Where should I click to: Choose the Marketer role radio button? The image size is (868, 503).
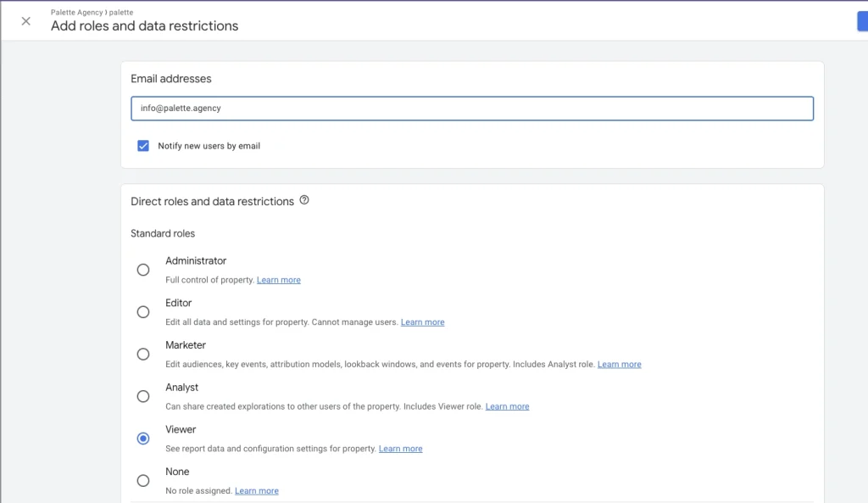142,354
